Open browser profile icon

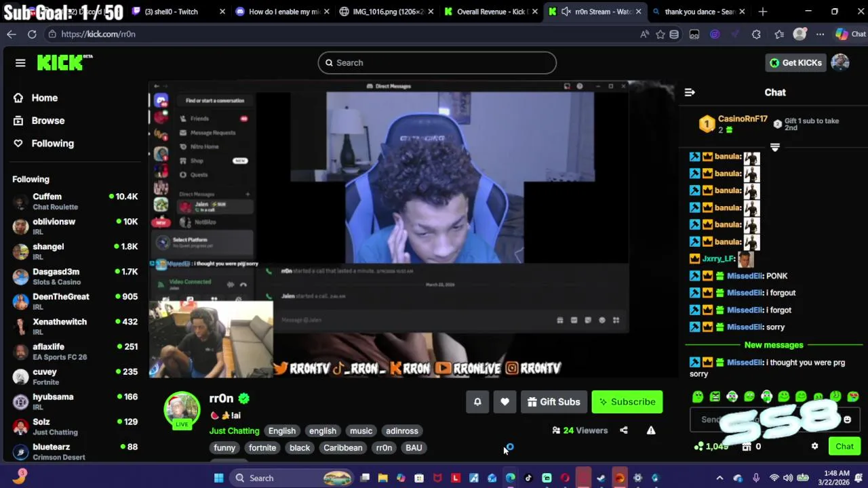(800, 34)
